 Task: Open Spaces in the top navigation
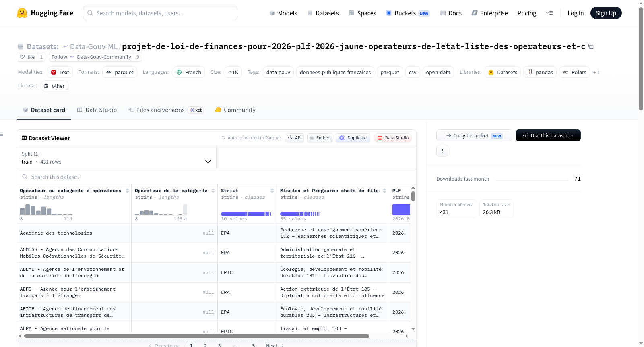click(x=363, y=13)
